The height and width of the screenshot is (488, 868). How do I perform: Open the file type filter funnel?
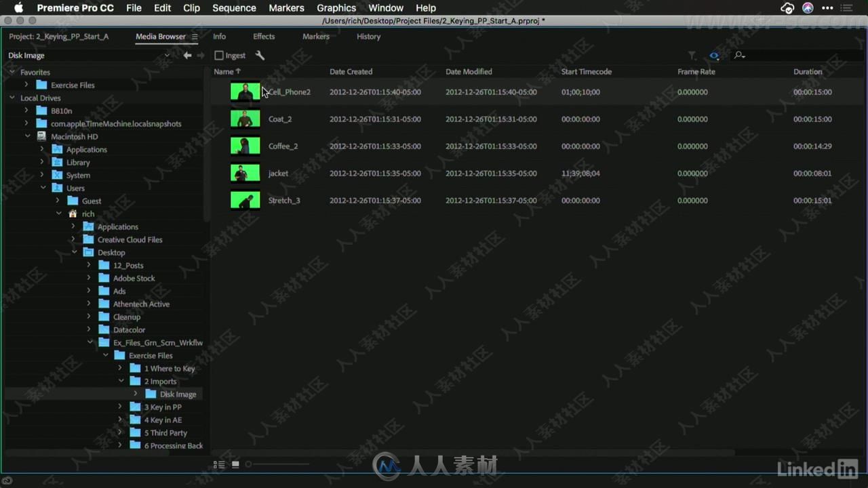692,56
